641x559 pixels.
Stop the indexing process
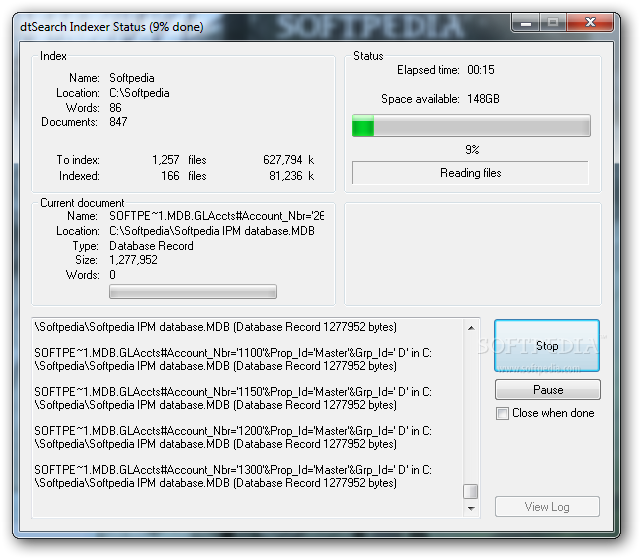tap(547, 346)
